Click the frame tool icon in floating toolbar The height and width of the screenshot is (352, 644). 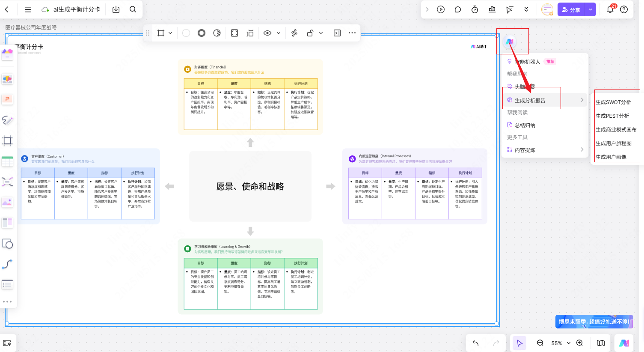coord(161,33)
